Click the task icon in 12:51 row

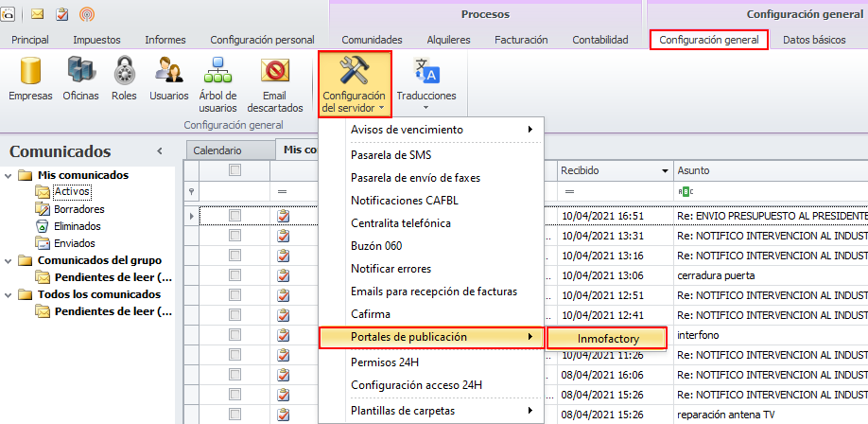284,295
